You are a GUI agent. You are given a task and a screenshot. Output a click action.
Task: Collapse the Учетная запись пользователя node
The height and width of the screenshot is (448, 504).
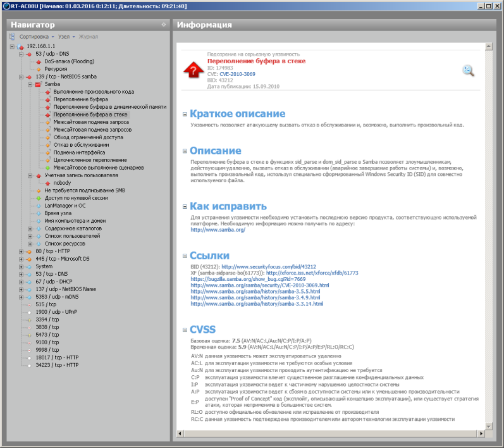click(x=30, y=176)
